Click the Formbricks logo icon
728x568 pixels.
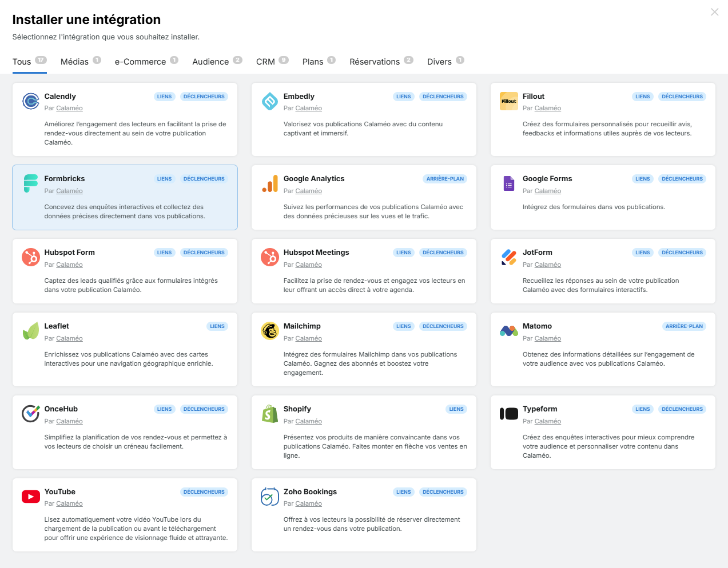[31, 183]
